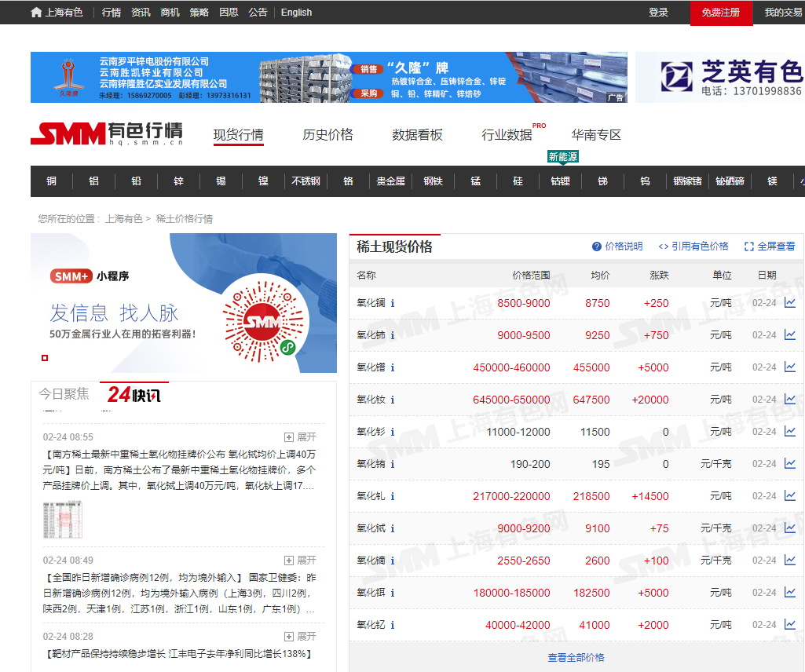Switch to 历史价格 tab

coord(328,135)
